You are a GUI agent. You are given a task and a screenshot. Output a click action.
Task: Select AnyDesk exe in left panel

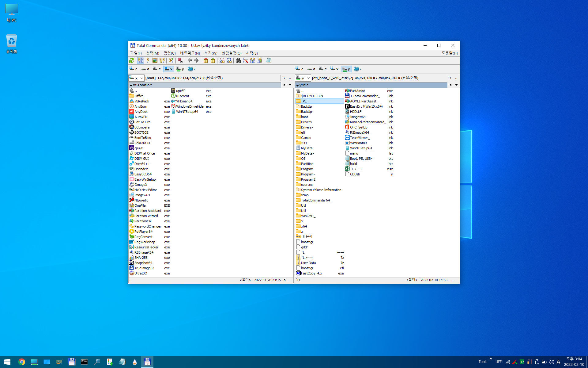149,112
